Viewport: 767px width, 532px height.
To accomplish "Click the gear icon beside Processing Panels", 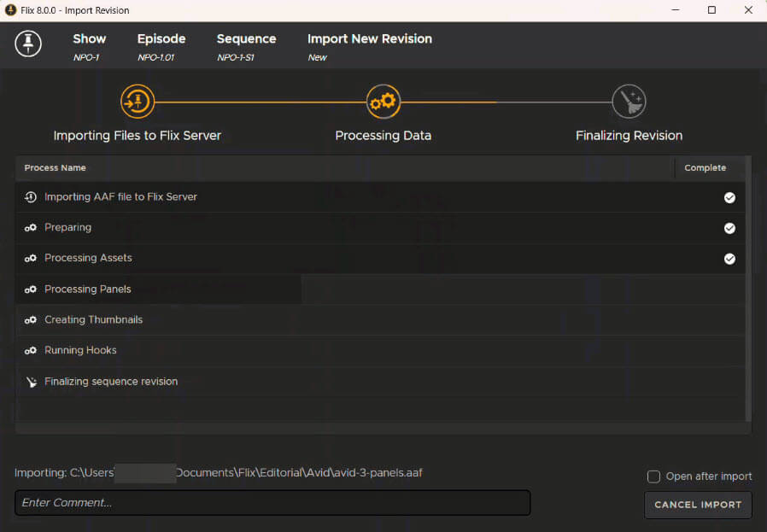I will click(x=31, y=289).
